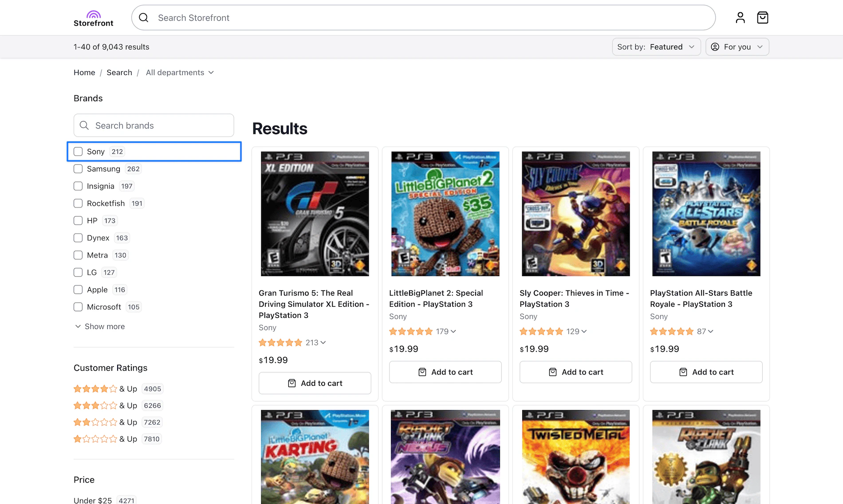
Task: Show more brands in the filter list
Action: (99, 326)
